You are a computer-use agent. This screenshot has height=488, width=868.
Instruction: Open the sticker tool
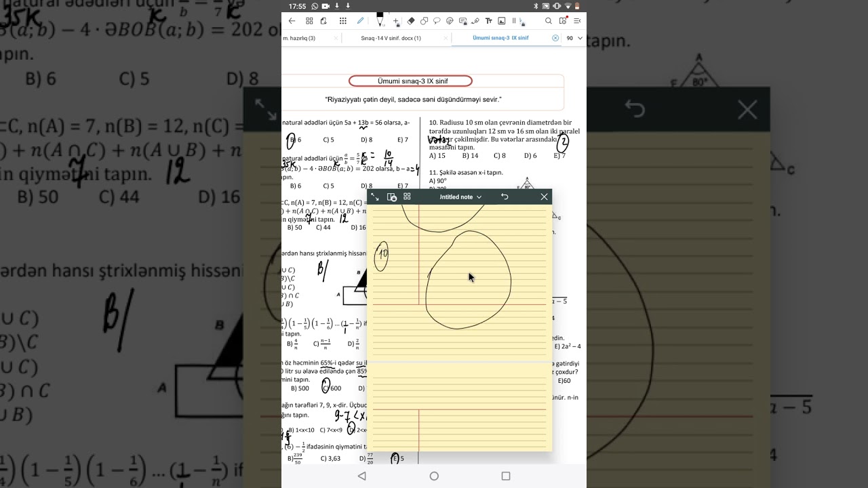pyautogui.click(x=450, y=21)
